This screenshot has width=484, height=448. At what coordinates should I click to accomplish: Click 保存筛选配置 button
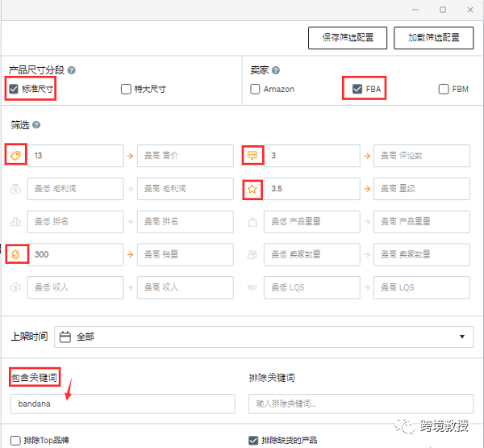click(348, 38)
